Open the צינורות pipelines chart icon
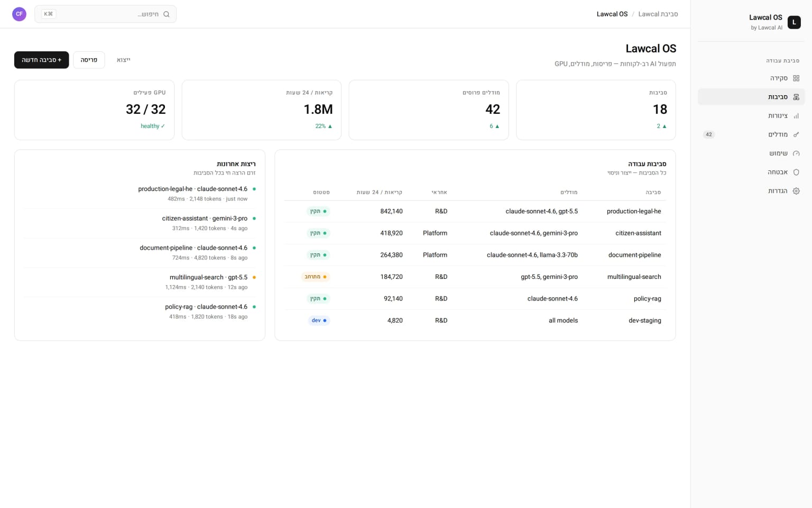The height and width of the screenshot is (508, 812). (x=796, y=116)
